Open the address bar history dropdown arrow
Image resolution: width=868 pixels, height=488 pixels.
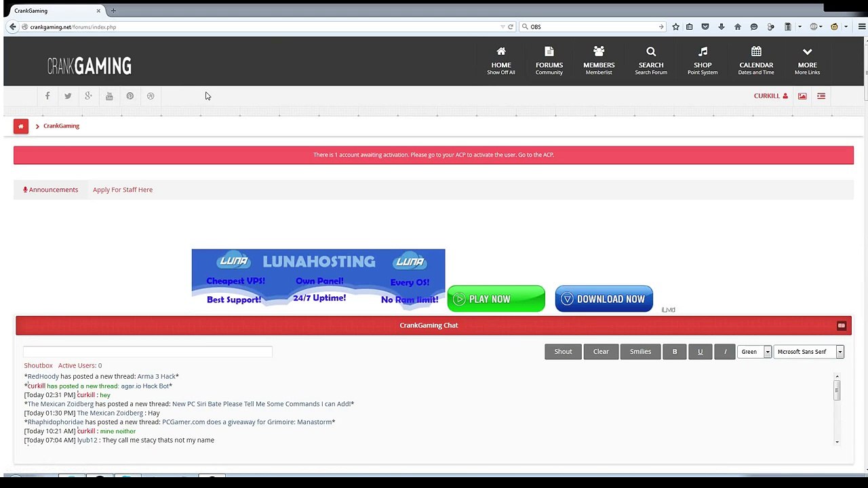pyautogui.click(x=502, y=27)
